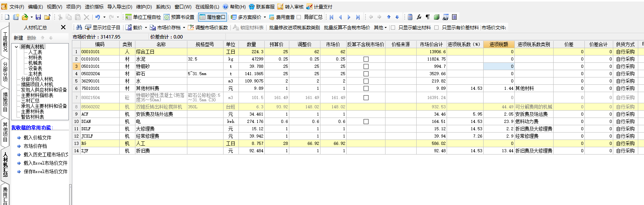Check 反算不含税市场价 box for 其他材料费 row
Viewport: 644px width, 205px height.
point(366,88)
